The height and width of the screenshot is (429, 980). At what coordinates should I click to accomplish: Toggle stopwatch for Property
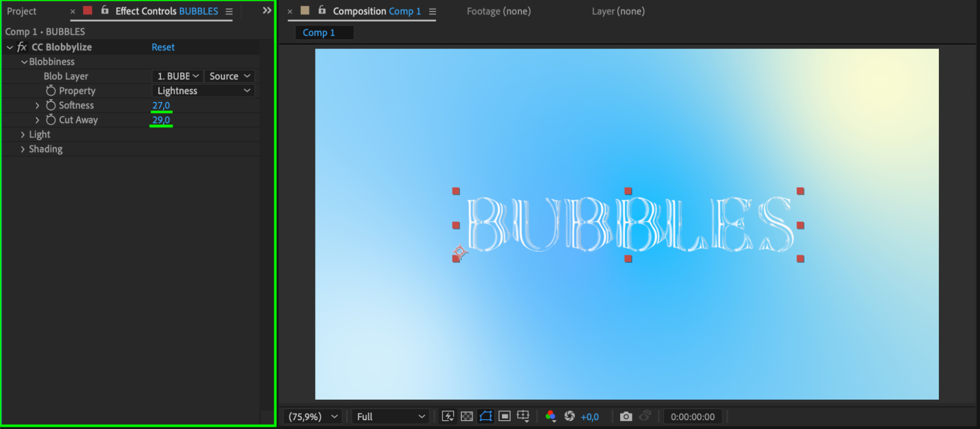(50, 91)
